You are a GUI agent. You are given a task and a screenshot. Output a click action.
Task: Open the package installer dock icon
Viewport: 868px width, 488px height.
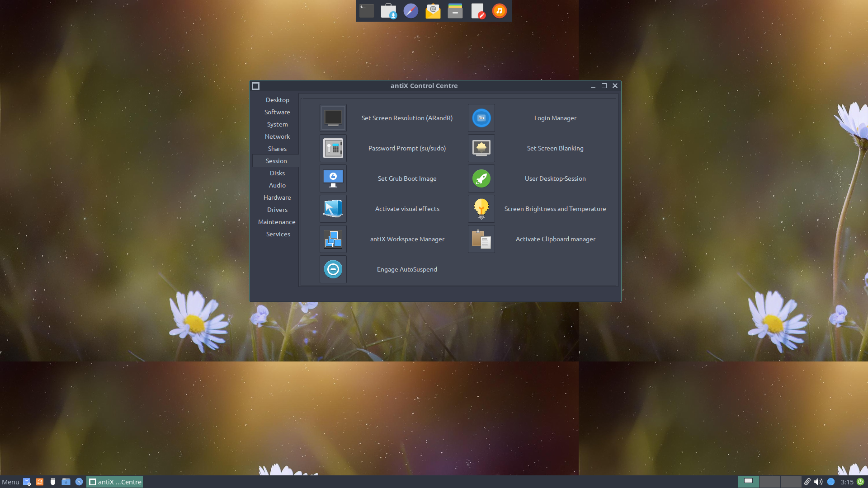(388, 11)
